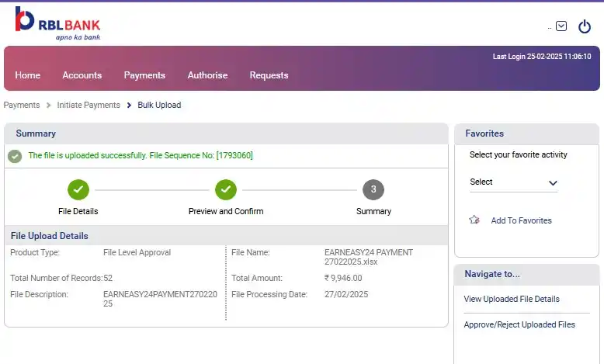Click the Bulk Upload breadcrumb
Image resolution: width=604 pixels, height=364 pixels.
pos(159,105)
